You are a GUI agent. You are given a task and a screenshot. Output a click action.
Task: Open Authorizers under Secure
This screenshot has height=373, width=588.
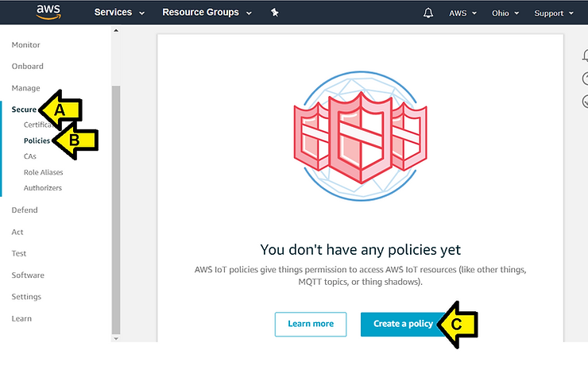(43, 188)
